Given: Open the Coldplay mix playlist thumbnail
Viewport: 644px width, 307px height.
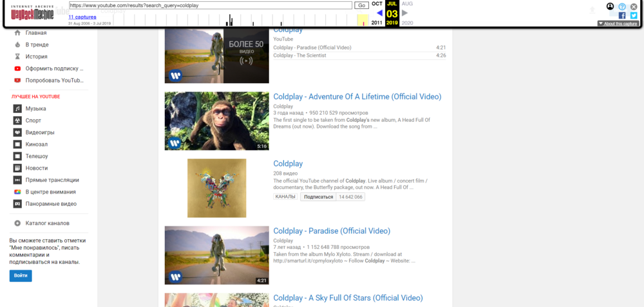Looking at the screenshot, I should [x=217, y=55].
